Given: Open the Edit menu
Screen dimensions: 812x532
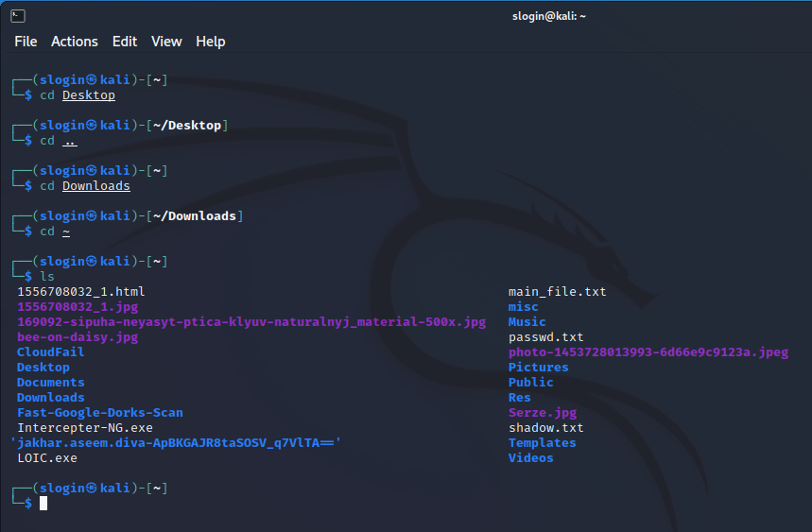Looking at the screenshot, I should 125,42.
